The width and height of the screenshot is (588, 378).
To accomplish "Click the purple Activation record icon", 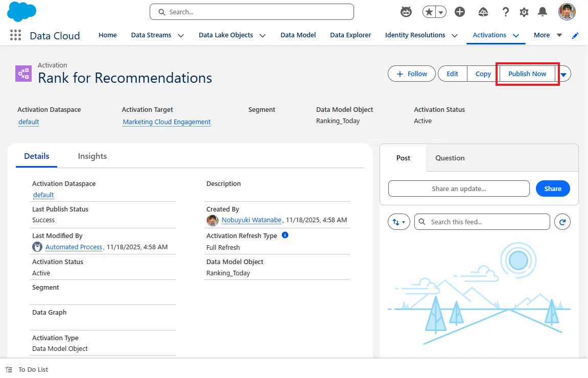I will pos(23,74).
